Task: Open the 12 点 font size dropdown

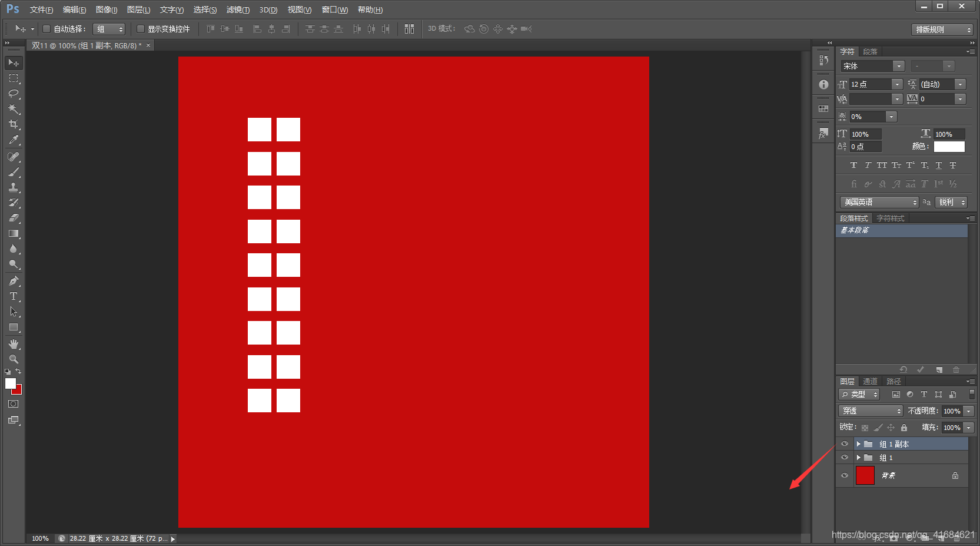Action: [x=897, y=84]
